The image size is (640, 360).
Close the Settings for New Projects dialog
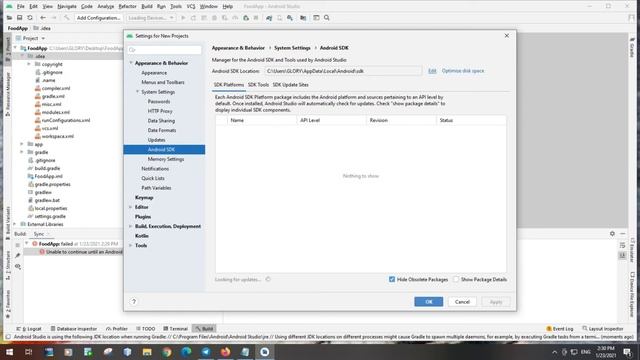coord(507,36)
